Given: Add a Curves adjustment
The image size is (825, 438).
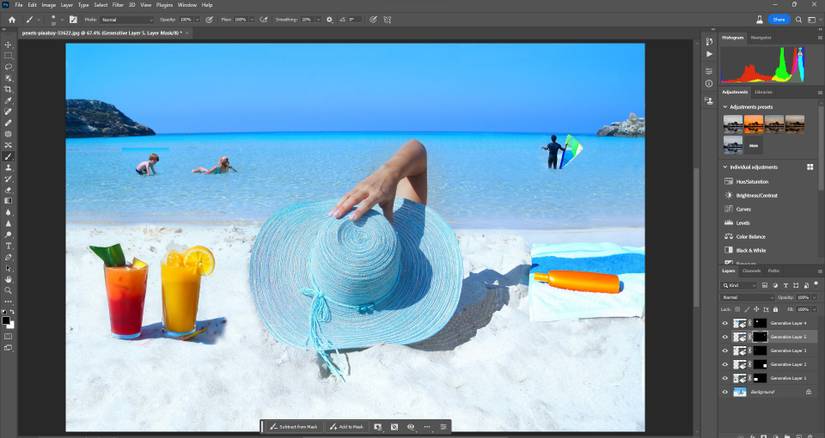Looking at the screenshot, I should 743,209.
